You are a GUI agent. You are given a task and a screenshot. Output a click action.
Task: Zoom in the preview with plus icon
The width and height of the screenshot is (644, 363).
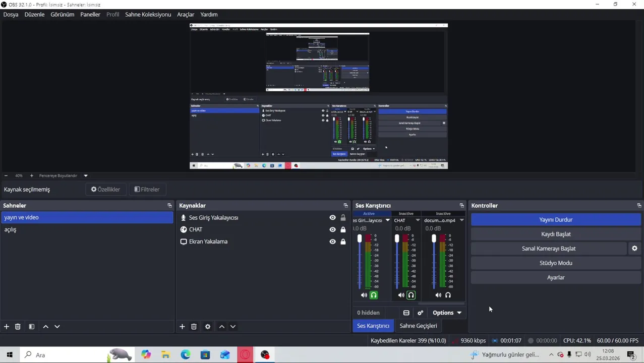click(x=31, y=175)
